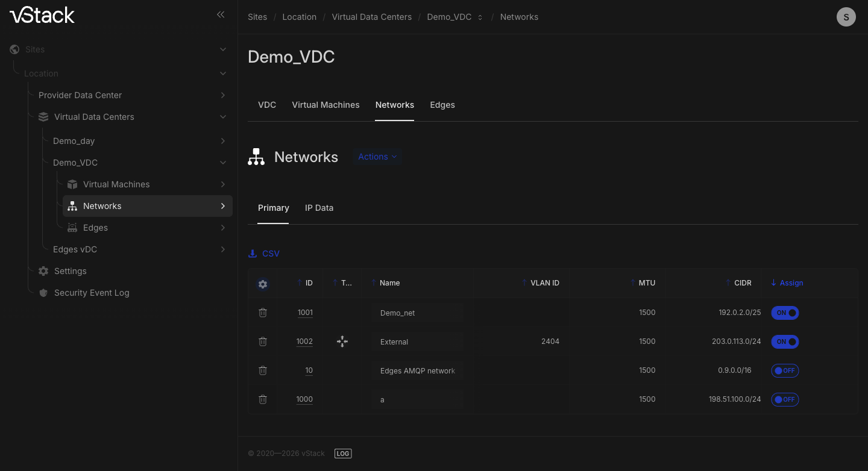Click the Sites breadcrumb link
868x471 pixels.
point(257,17)
